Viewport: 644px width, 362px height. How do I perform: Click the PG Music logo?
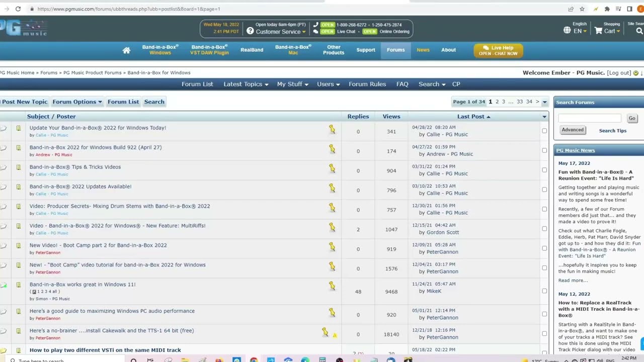[24, 28]
